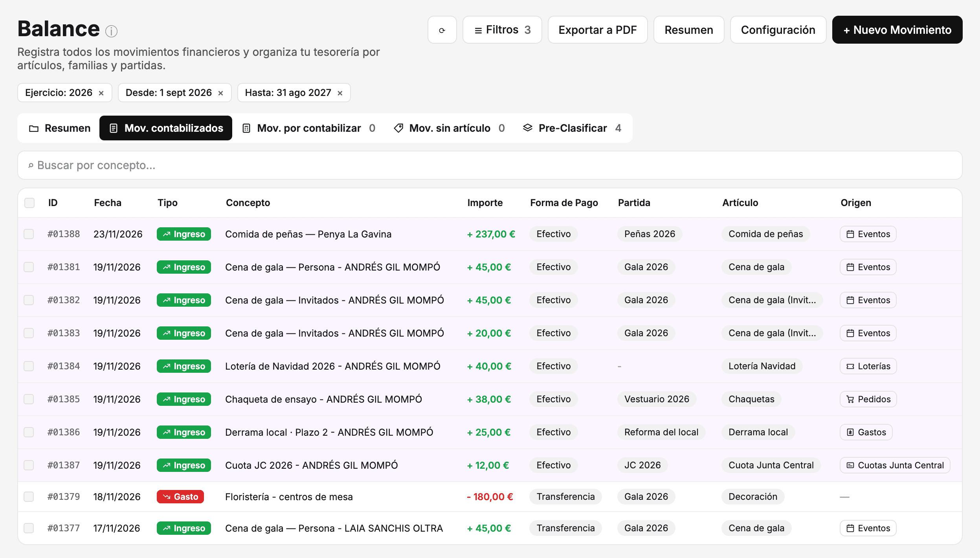Switch to the Resumen tab
This screenshot has height=558, width=980.
point(60,128)
